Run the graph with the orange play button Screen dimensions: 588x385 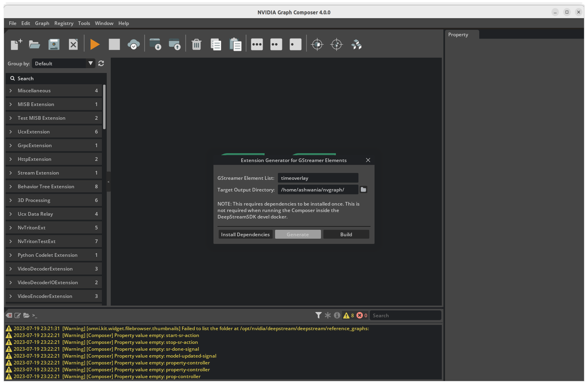click(95, 44)
